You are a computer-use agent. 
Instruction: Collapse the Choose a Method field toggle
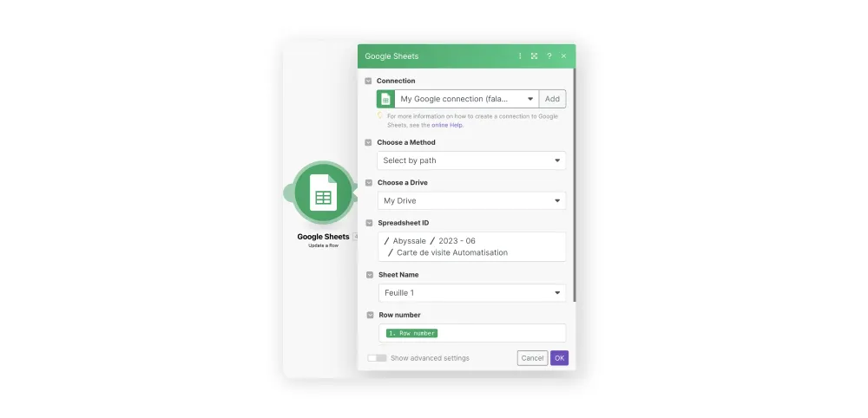tap(369, 142)
